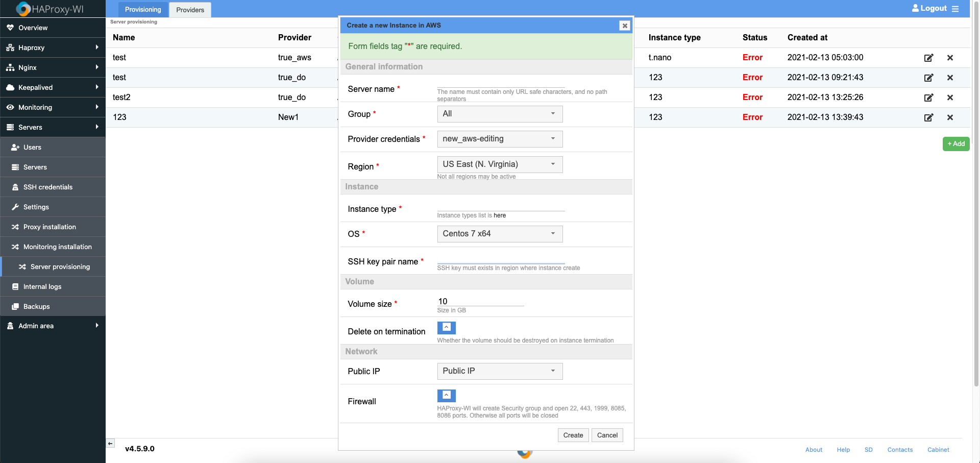Open the OS dropdown showing Centos 7 x64
The width and height of the screenshot is (980, 463).
click(x=500, y=234)
